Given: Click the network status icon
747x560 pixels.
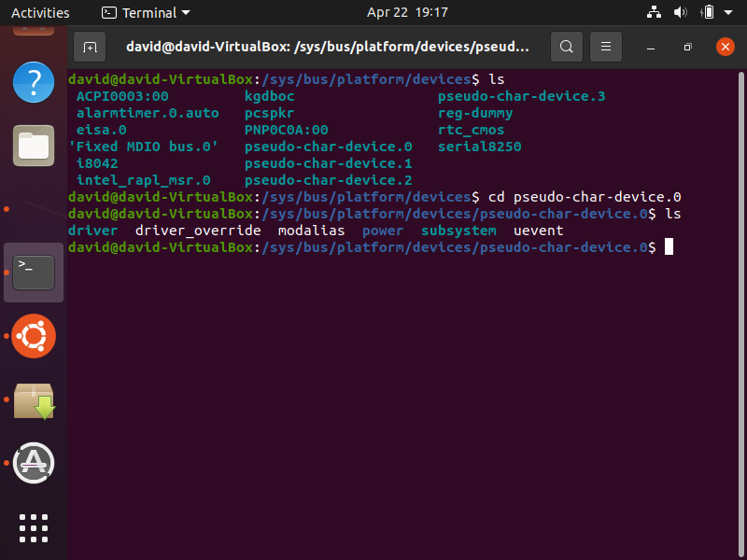Looking at the screenshot, I should [x=654, y=12].
